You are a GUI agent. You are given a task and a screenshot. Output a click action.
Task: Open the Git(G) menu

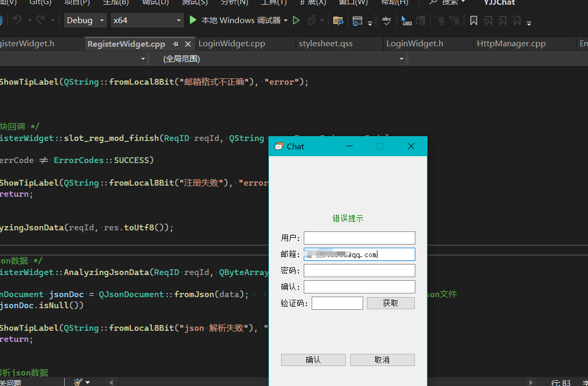coord(40,2)
